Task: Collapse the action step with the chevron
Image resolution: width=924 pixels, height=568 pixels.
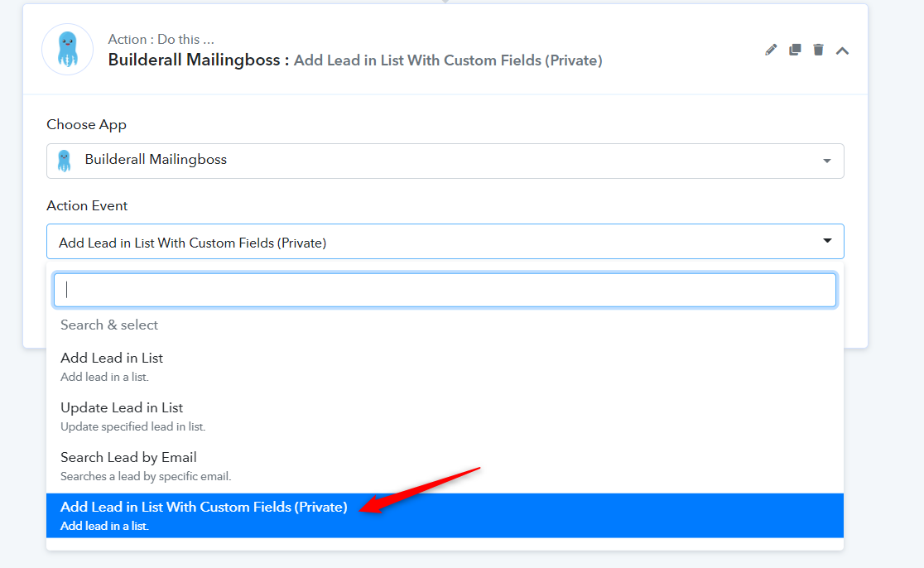Action: coord(843,51)
